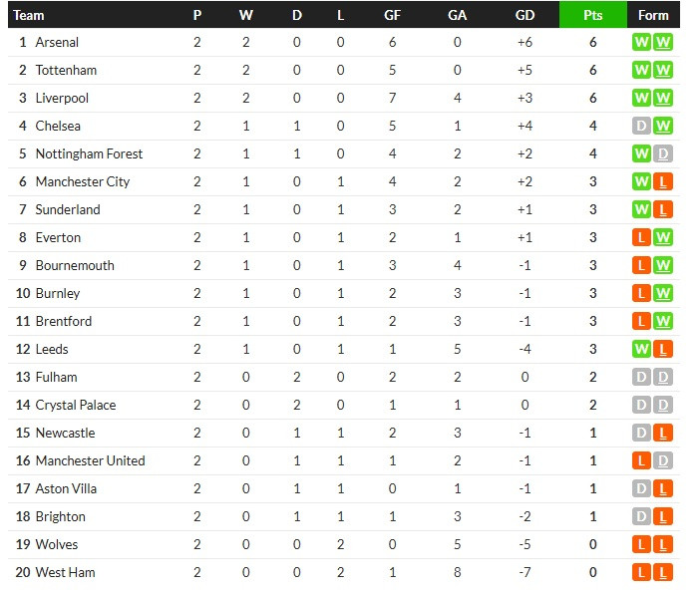Click Nottingham Forest's grey D form badge
The image size is (700, 596).
click(x=663, y=153)
